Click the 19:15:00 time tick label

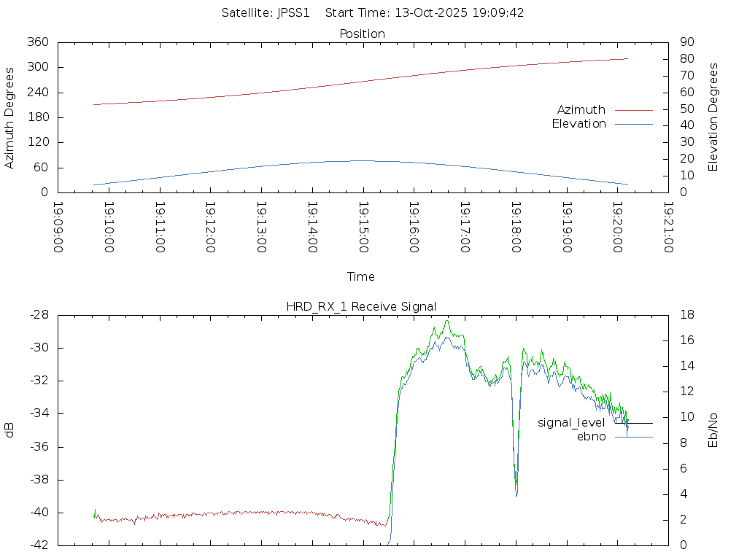click(363, 227)
